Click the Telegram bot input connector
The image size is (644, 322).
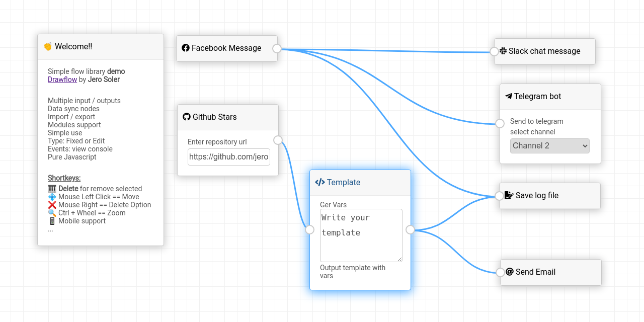click(500, 123)
